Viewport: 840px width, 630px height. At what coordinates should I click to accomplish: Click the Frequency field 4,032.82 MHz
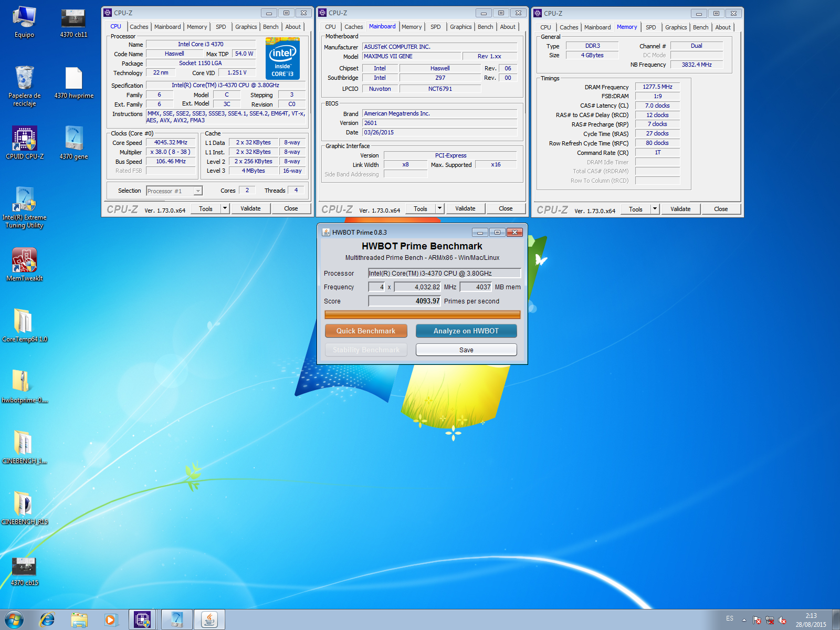click(418, 287)
